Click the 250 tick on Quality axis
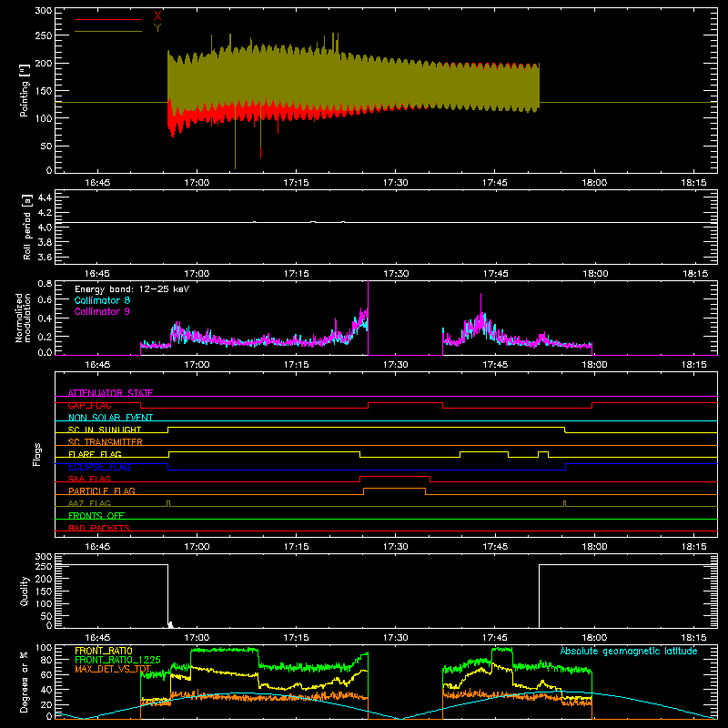 click(43, 566)
